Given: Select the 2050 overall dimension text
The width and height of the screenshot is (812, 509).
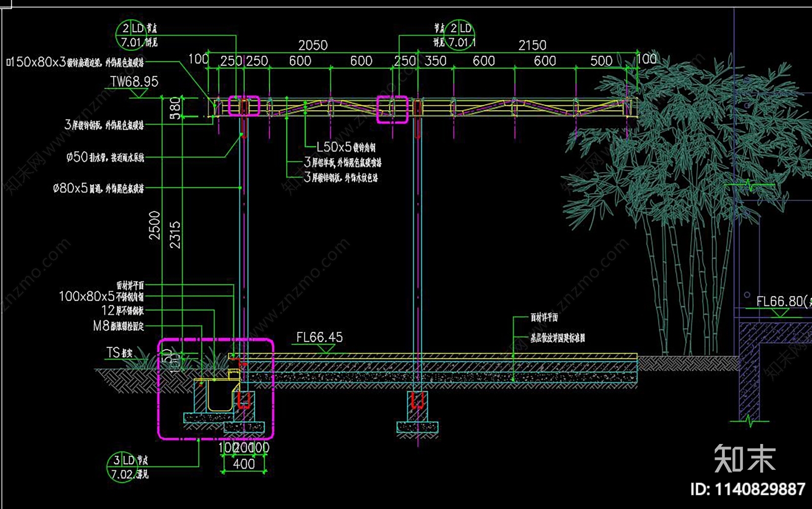Looking at the screenshot, I should point(313,45).
